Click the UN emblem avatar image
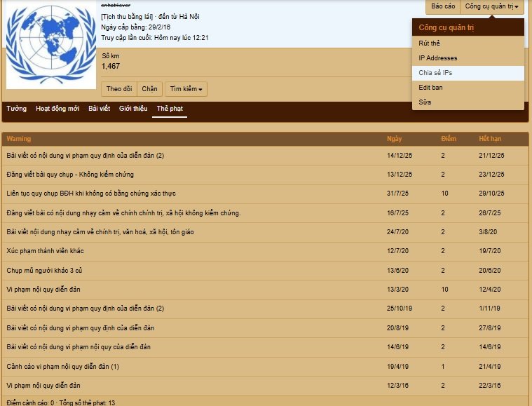Screen dimensions: 532x406 click(51, 45)
